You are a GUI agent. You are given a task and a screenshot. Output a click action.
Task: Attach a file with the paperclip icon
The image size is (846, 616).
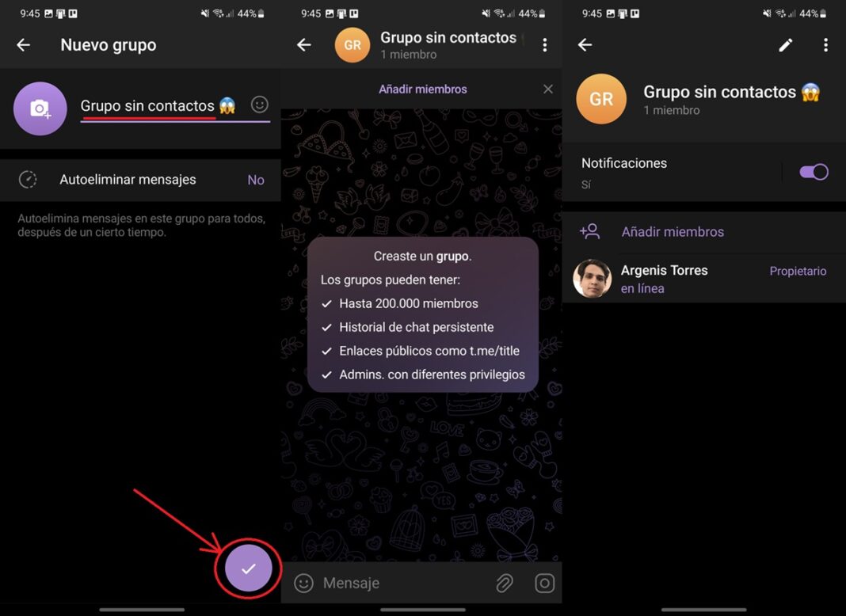505,583
